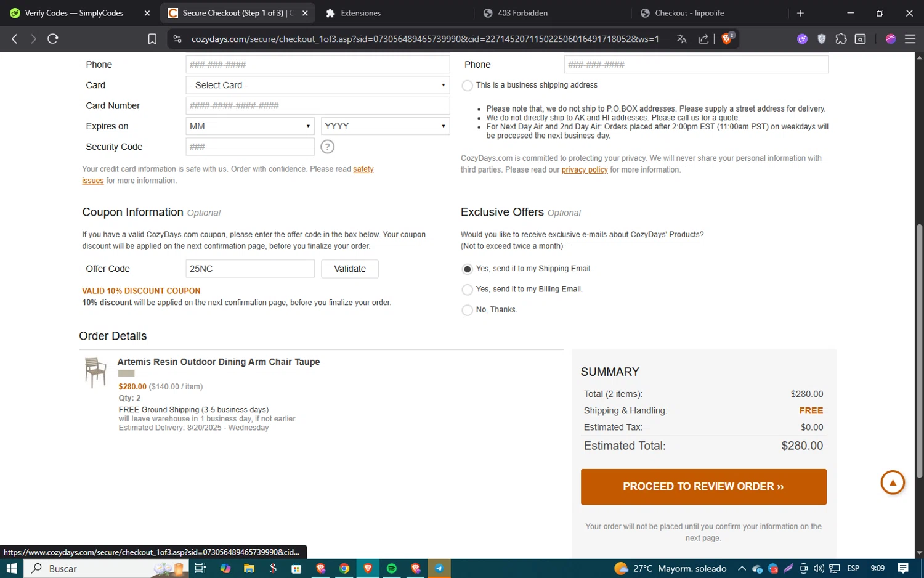
Task: Open the 'safety issues' link
Action: click(363, 169)
